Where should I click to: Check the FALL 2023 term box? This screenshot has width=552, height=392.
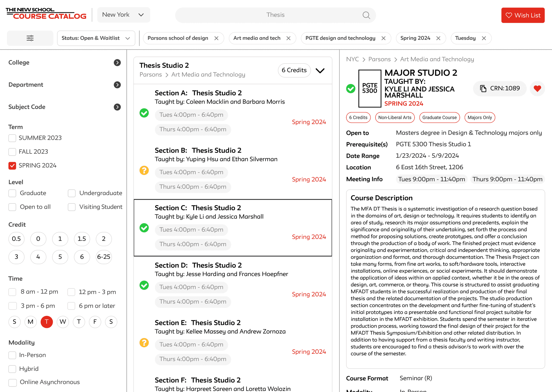[12, 152]
